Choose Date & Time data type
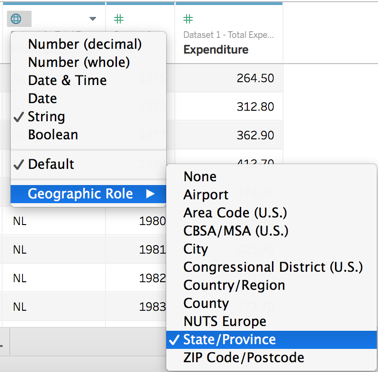 [88, 80]
